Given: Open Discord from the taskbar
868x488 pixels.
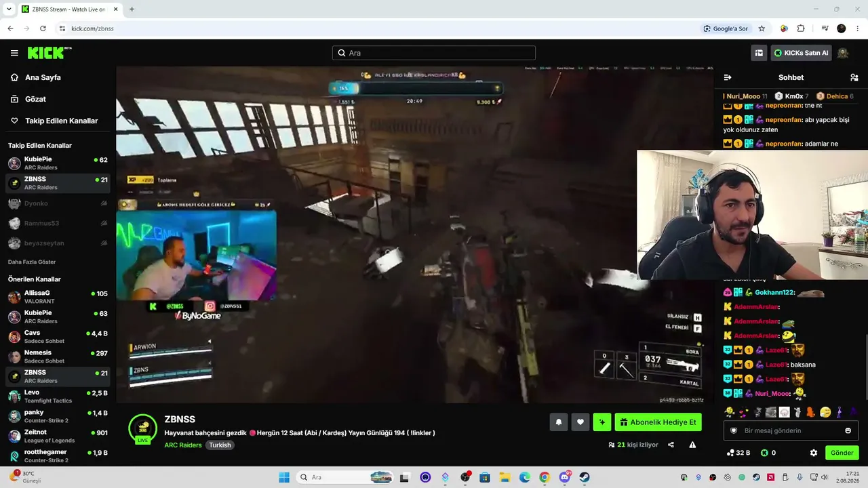Looking at the screenshot, I should (564, 477).
